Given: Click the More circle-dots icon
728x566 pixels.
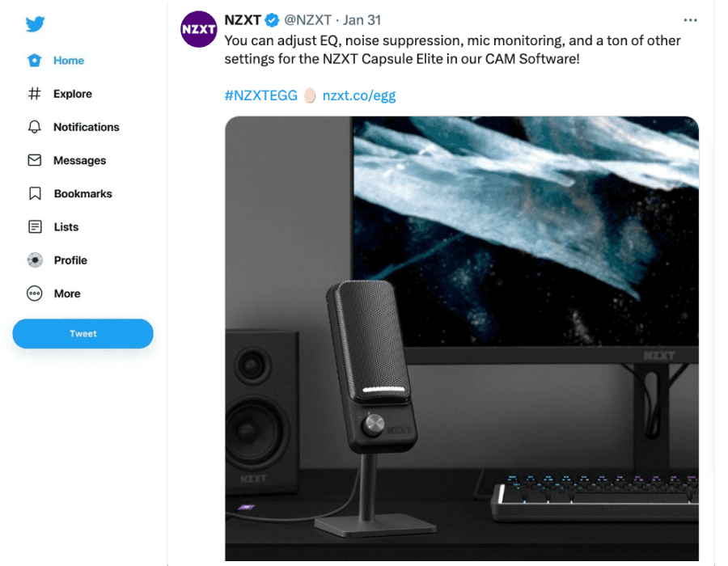Looking at the screenshot, I should click(x=34, y=294).
